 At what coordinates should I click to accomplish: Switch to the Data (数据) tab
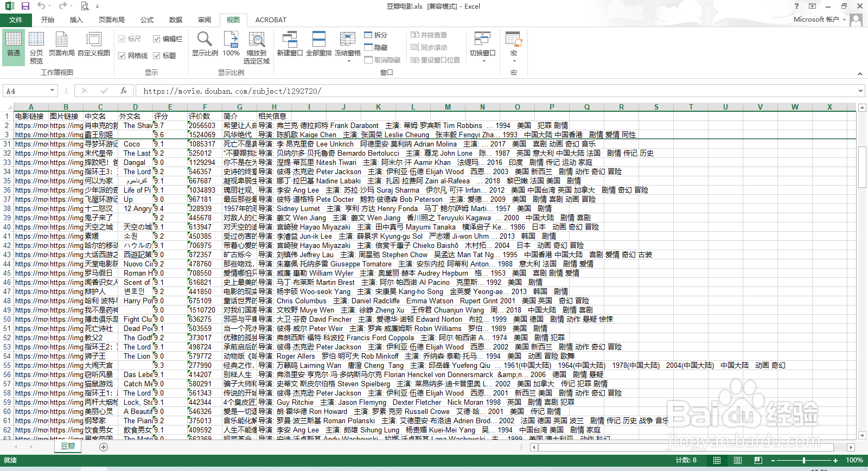[176, 20]
